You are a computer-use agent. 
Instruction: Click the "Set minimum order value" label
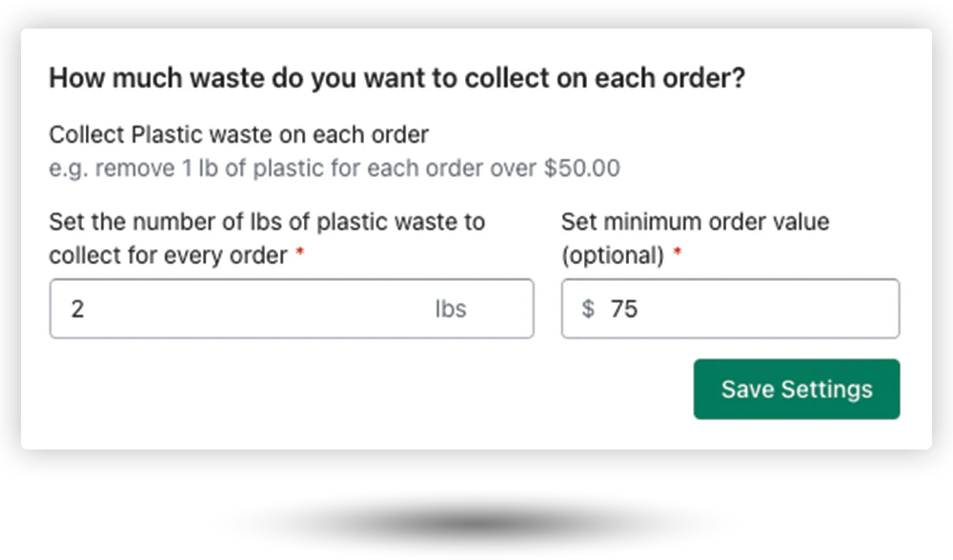[695, 222]
